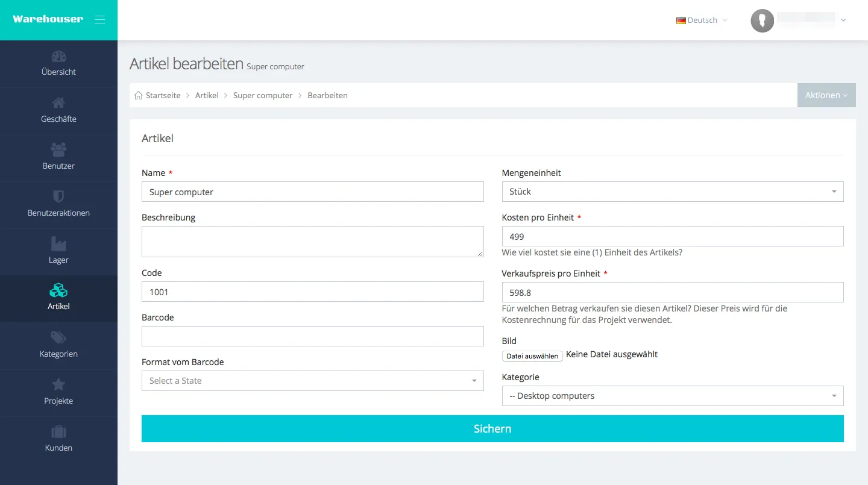Open the Format vom Barcode dropdown
Viewport: 868px width, 485px height.
point(312,381)
